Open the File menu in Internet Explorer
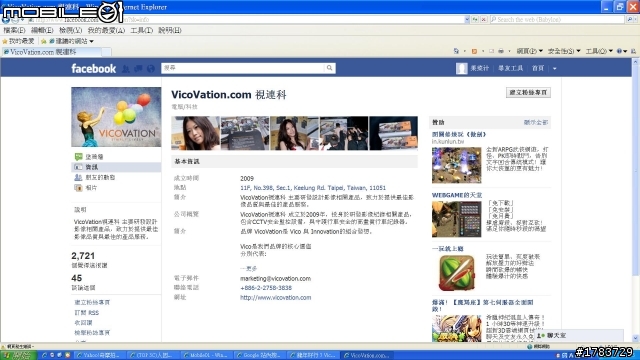The height and width of the screenshot is (360, 640). [14, 30]
